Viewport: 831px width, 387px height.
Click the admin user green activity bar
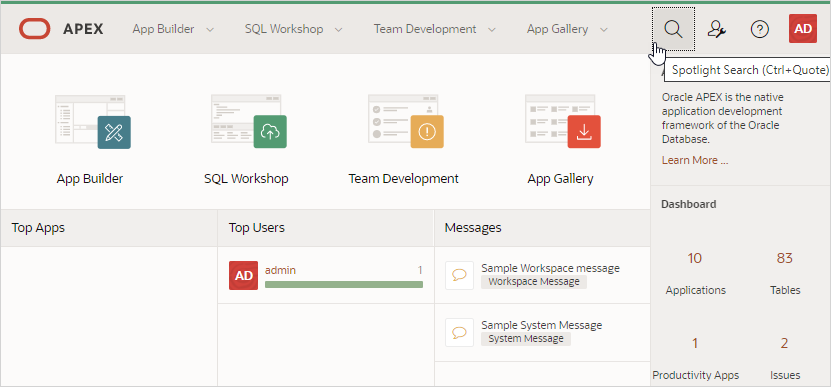point(344,285)
